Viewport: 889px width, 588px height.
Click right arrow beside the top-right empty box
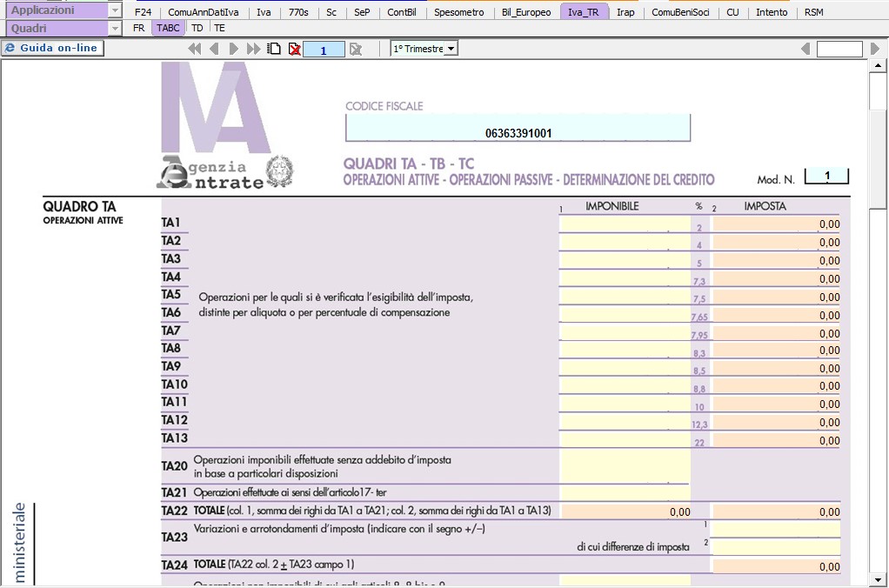tap(875, 49)
